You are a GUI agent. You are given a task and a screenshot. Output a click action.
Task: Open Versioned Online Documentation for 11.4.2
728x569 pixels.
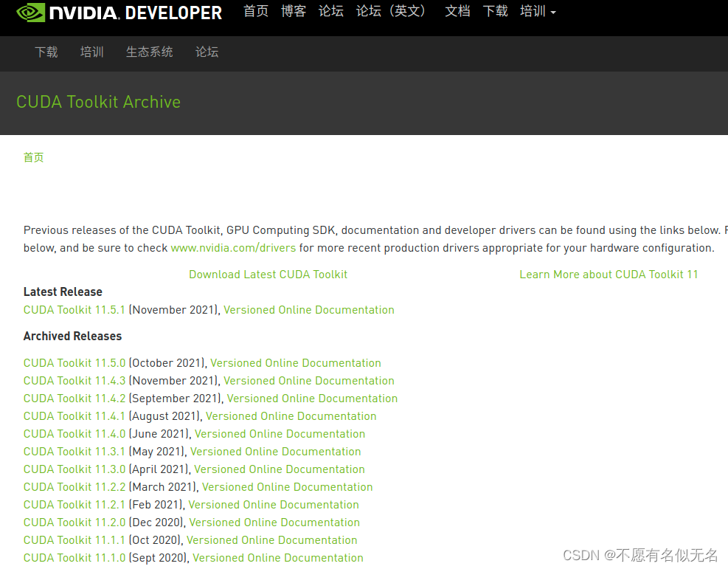point(312,398)
